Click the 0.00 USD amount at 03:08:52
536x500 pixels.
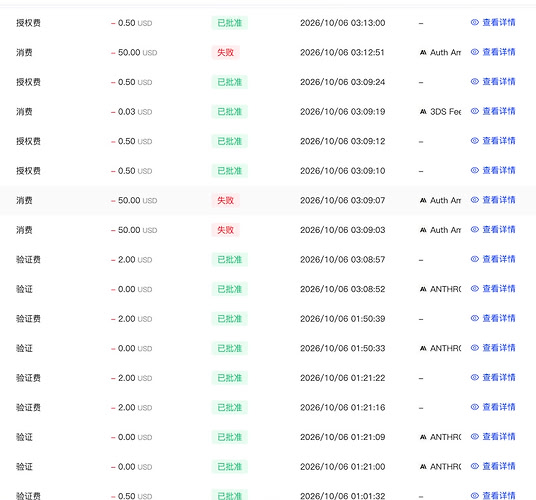tap(132, 289)
